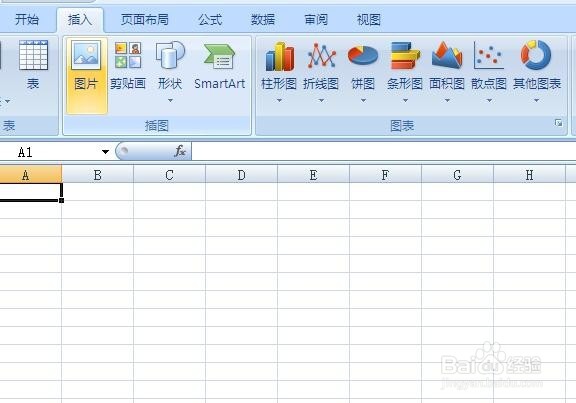Image resolution: width=576 pixels, height=403 pixels.
Task: Expand the 面积图 dropdown arrow
Action: [447, 101]
